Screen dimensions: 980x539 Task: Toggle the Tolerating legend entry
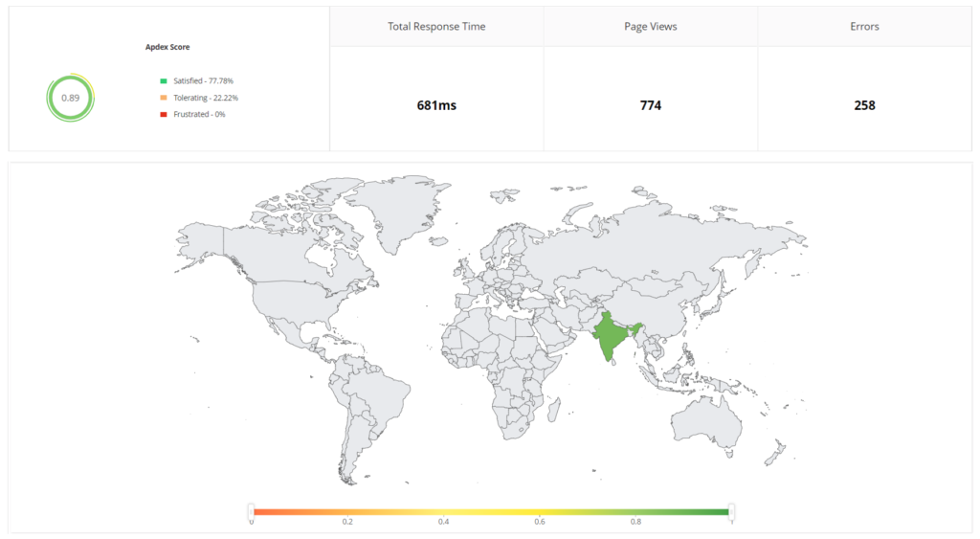coord(199,98)
